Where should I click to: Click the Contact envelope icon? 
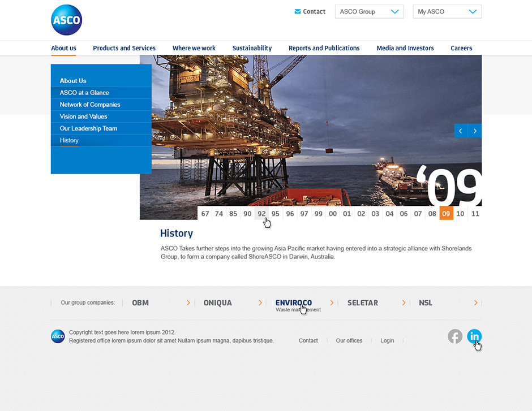tap(298, 11)
